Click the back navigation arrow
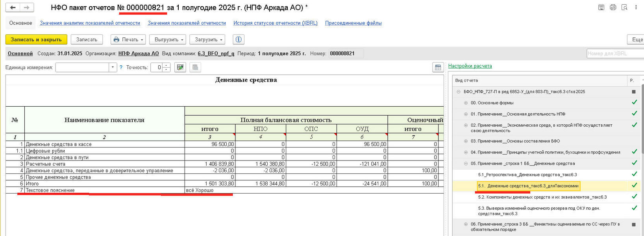Viewport: 644px width, 236px height. pos(13,7)
